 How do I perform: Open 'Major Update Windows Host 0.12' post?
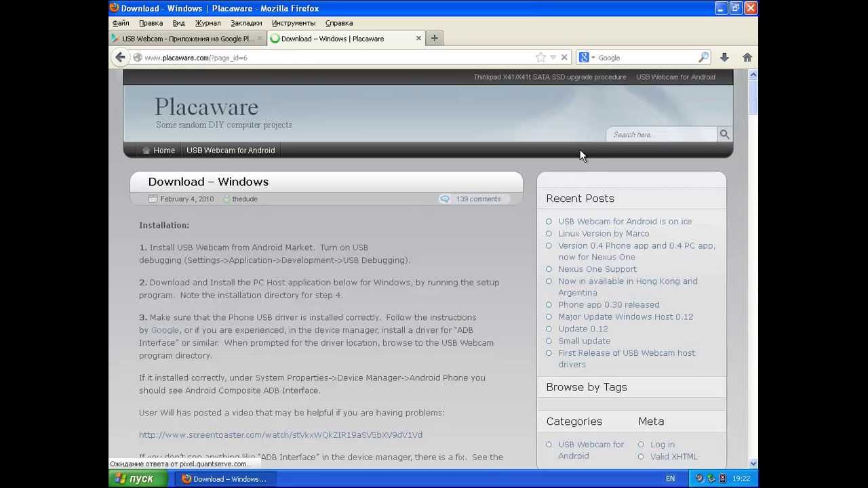click(626, 317)
